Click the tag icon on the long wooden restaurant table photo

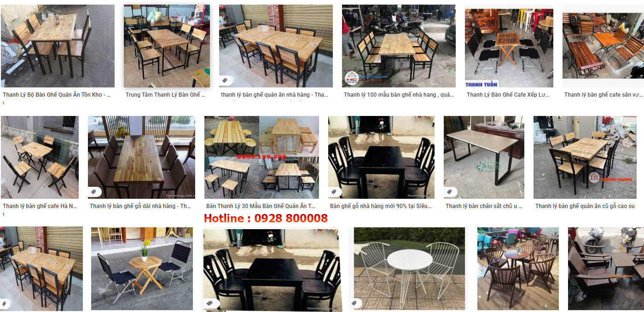93,191
